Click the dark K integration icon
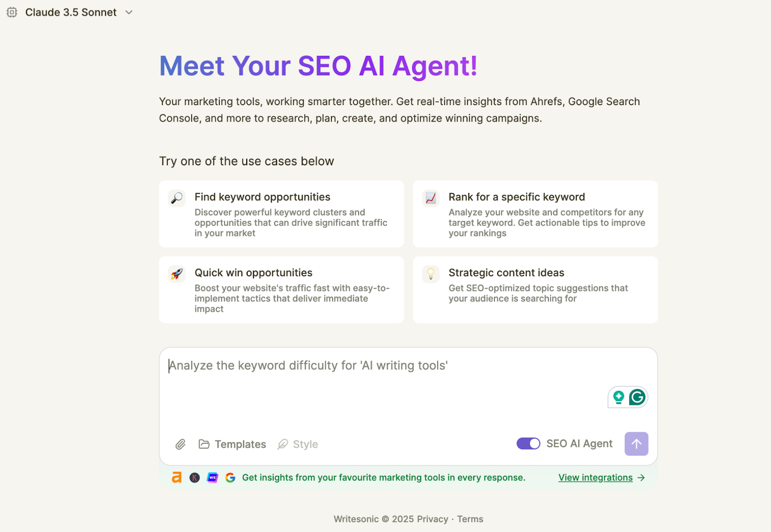The image size is (771, 532). coord(194,477)
